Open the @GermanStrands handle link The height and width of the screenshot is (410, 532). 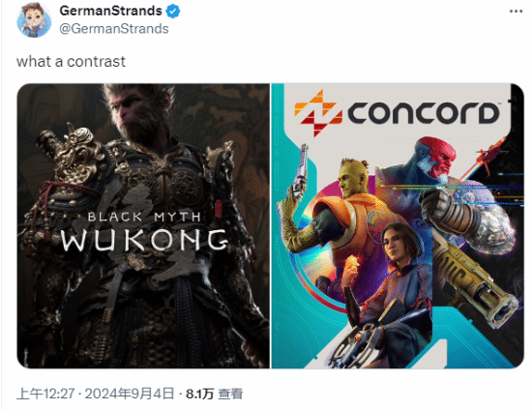coord(114,29)
